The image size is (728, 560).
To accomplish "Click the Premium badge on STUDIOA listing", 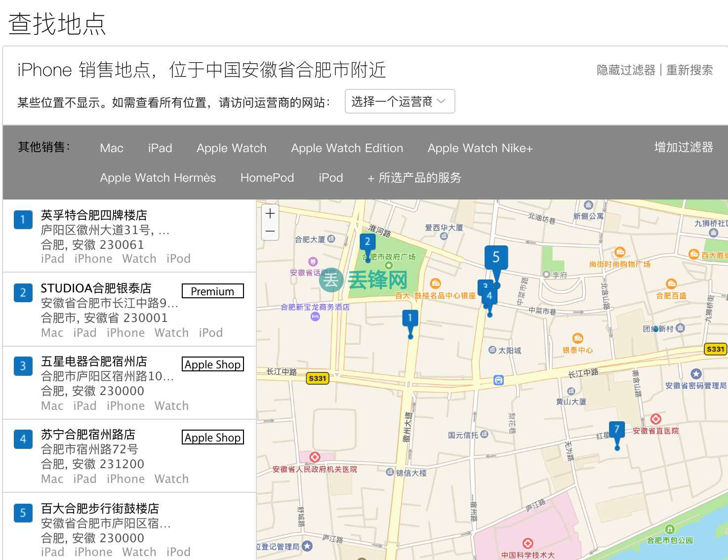I will coord(213,291).
